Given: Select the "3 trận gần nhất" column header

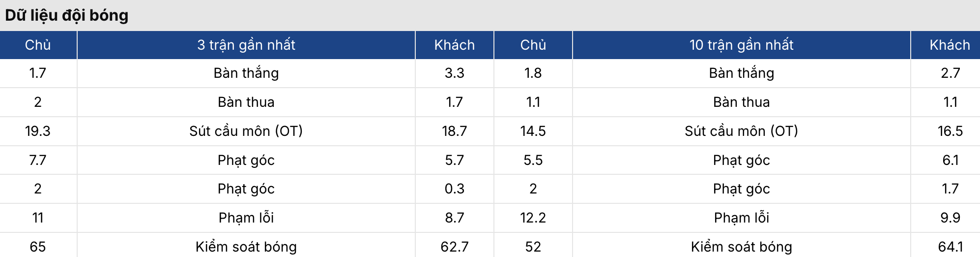Looking at the screenshot, I should pyautogui.click(x=246, y=45).
